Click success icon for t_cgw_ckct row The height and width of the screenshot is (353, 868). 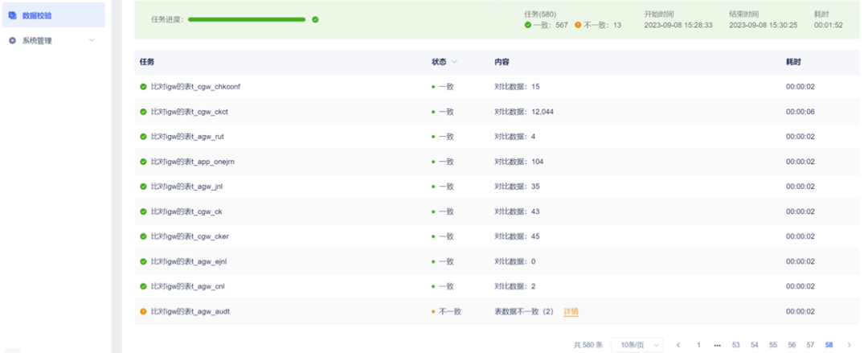tap(143, 112)
